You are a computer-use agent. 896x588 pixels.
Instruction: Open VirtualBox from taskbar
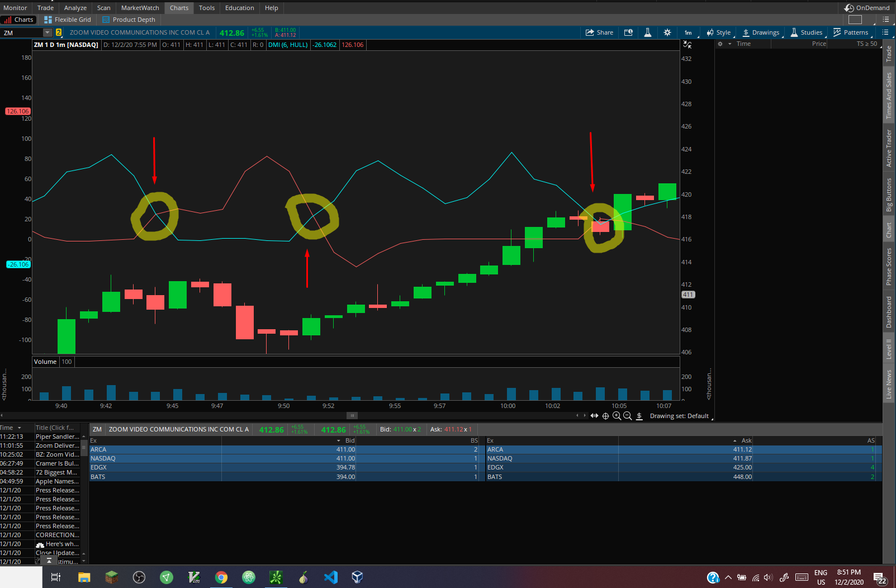coord(358,577)
